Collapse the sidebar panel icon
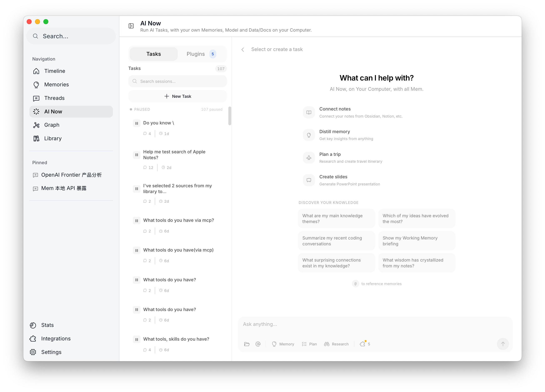This screenshot has height=392, width=545. tap(131, 26)
